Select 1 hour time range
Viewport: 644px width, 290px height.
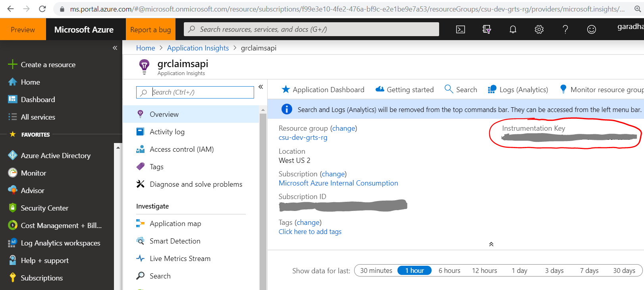tap(414, 271)
